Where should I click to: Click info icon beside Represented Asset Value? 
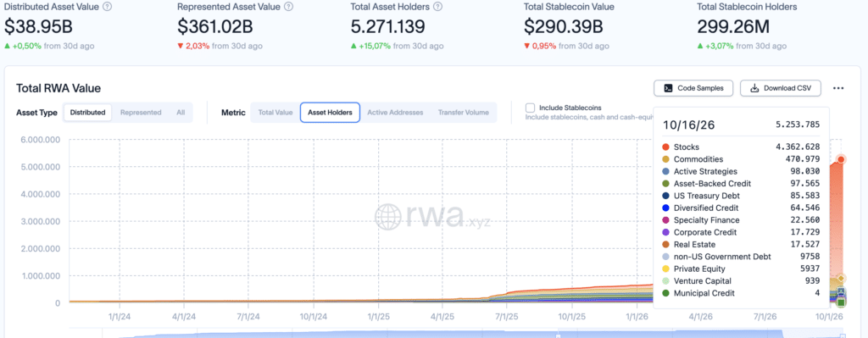point(288,7)
